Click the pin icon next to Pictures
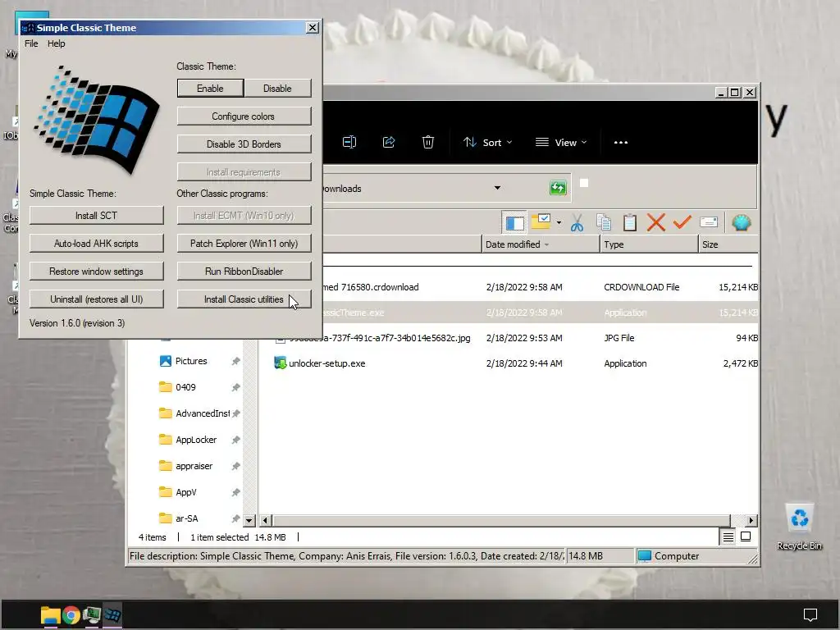The image size is (840, 630). [235, 361]
